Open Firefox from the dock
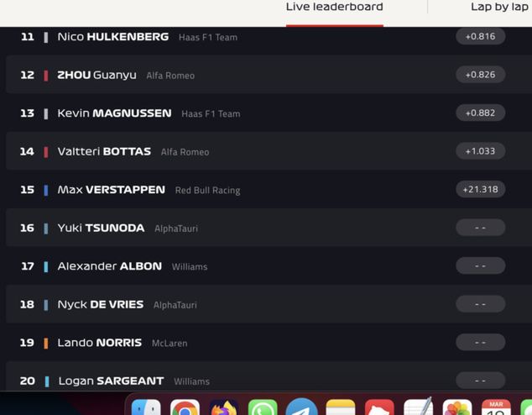532x415 pixels. pos(224,407)
